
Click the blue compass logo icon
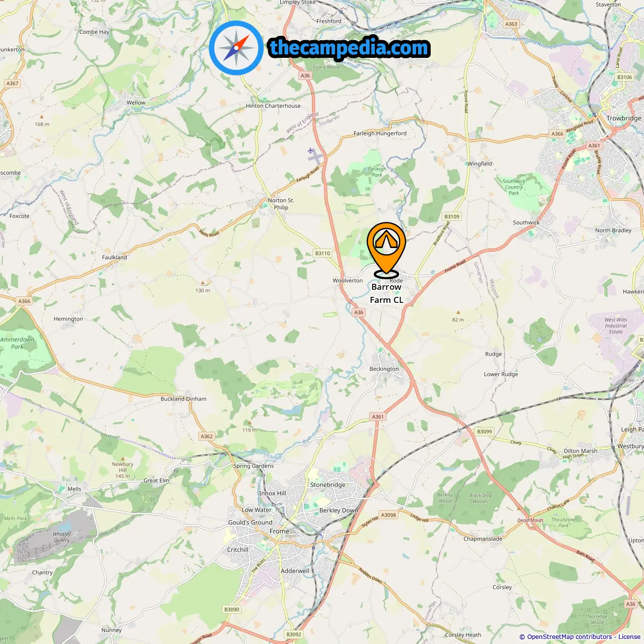236,48
